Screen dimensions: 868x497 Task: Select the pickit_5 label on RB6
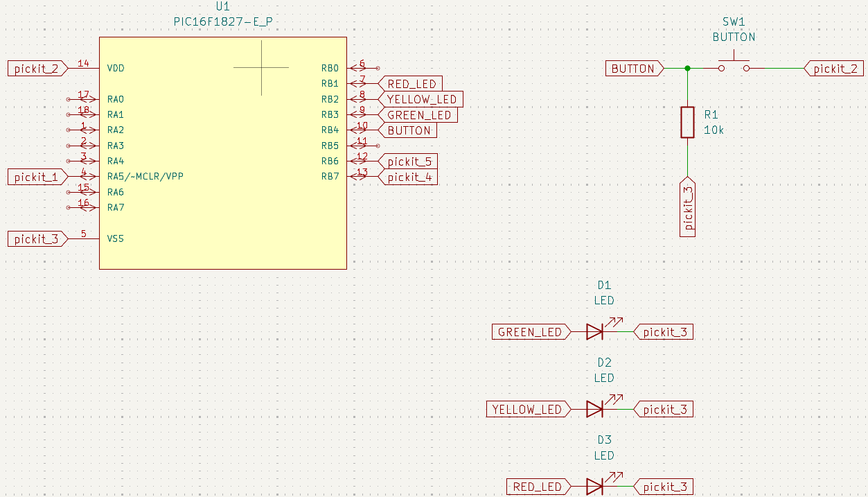408,162
